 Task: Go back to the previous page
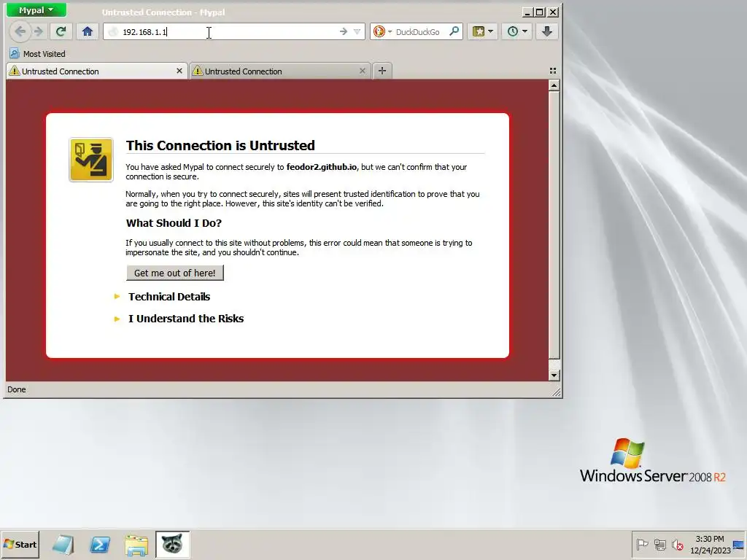20,31
